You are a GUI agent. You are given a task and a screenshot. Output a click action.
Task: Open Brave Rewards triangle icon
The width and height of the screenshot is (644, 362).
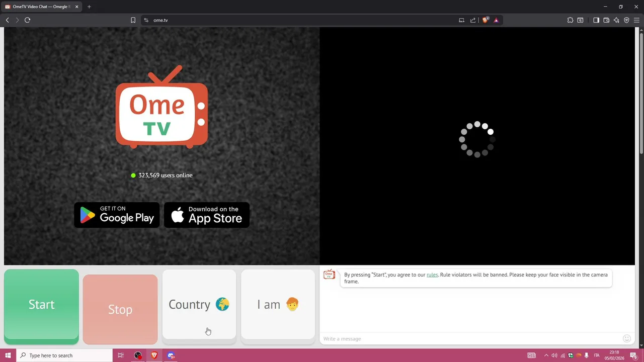tap(496, 20)
